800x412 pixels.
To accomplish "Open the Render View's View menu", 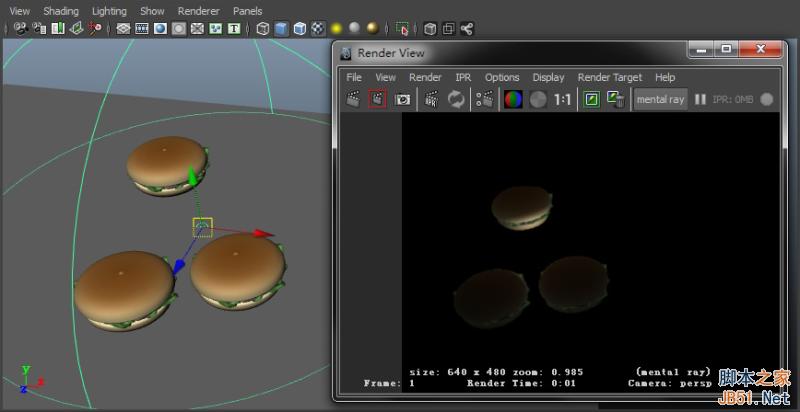I will 385,78.
